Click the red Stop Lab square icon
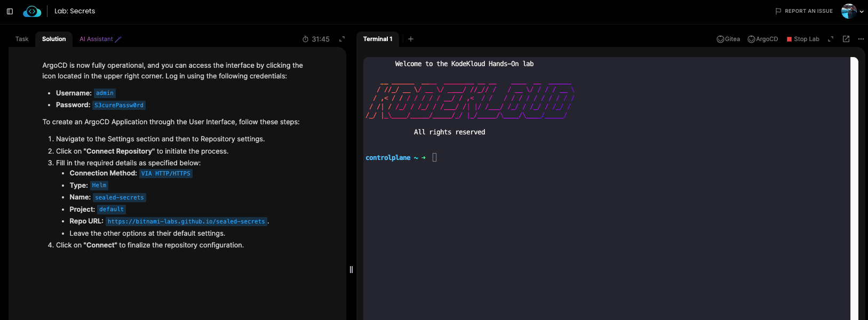 pyautogui.click(x=790, y=39)
